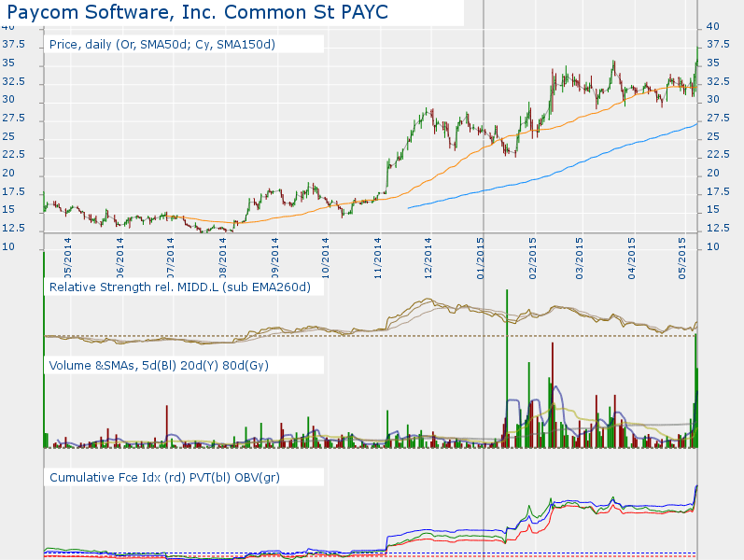Click the Paycom Software, Inc. chart title
The height and width of the screenshot is (560, 744).
point(197,12)
